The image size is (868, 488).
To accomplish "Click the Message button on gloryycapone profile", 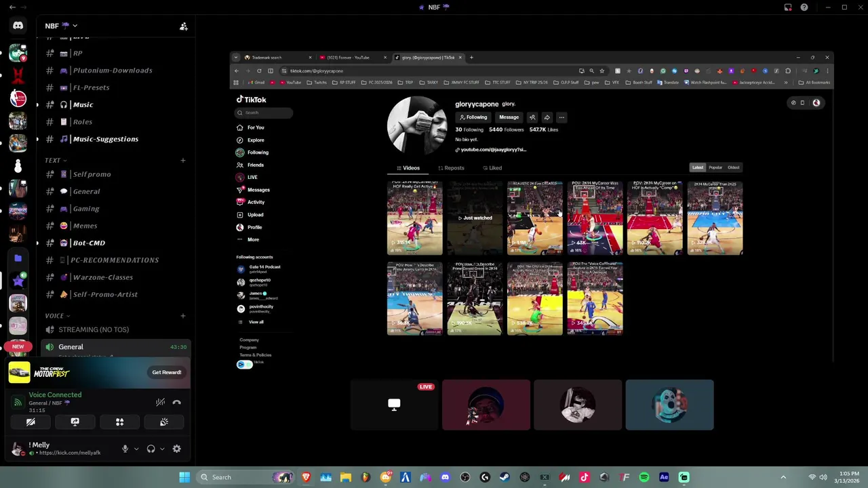I will pyautogui.click(x=509, y=117).
